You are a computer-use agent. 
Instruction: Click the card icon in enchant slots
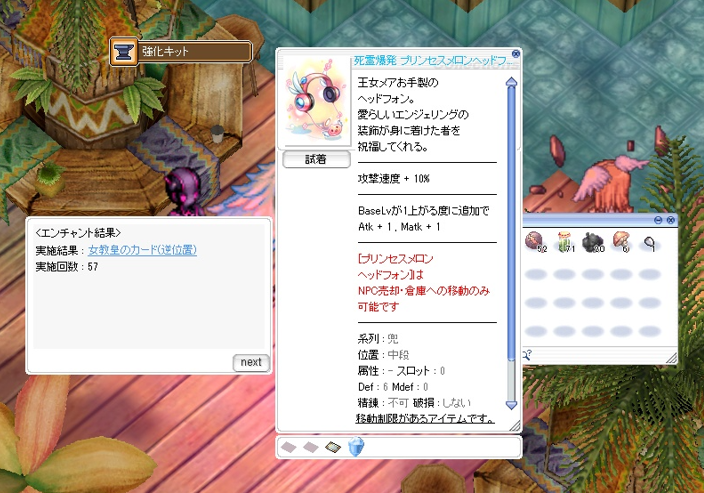pyautogui.click(x=333, y=447)
